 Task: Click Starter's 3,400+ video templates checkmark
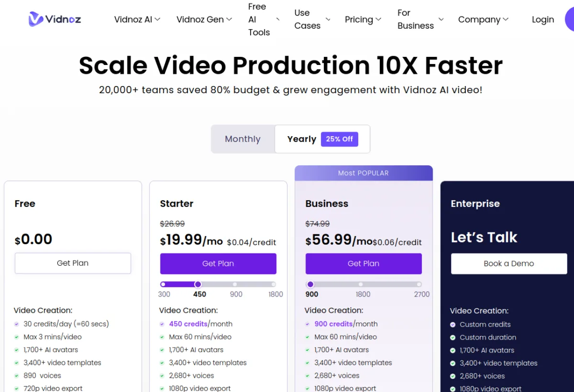click(163, 363)
